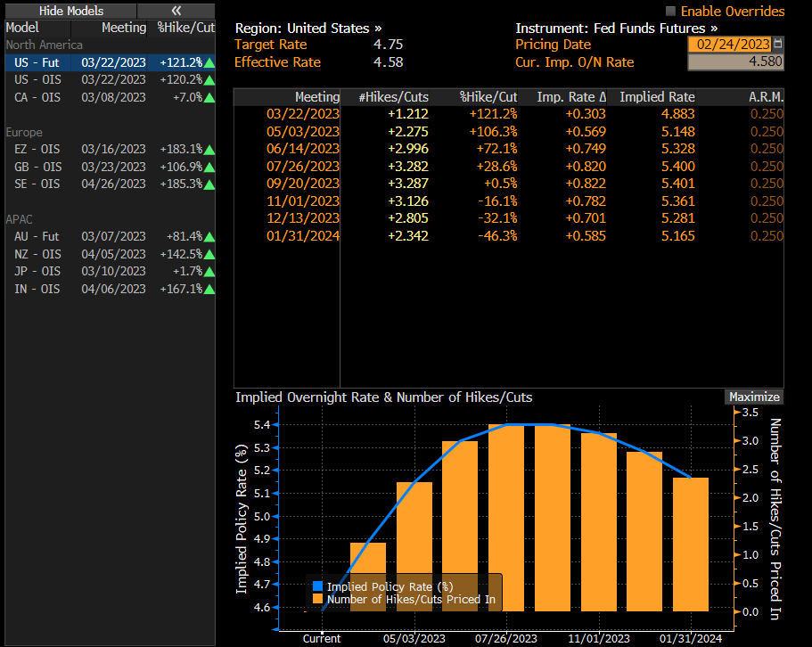Screen dimensions: 812x647
Task: Click the Hide Models button
Action: (x=70, y=11)
